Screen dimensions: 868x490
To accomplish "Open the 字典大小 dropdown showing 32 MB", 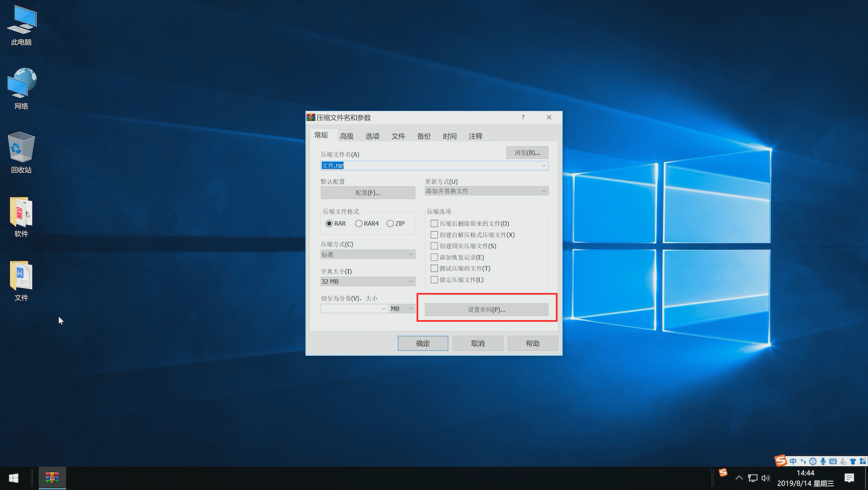I will pyautogui.click(x=368, y=281).
